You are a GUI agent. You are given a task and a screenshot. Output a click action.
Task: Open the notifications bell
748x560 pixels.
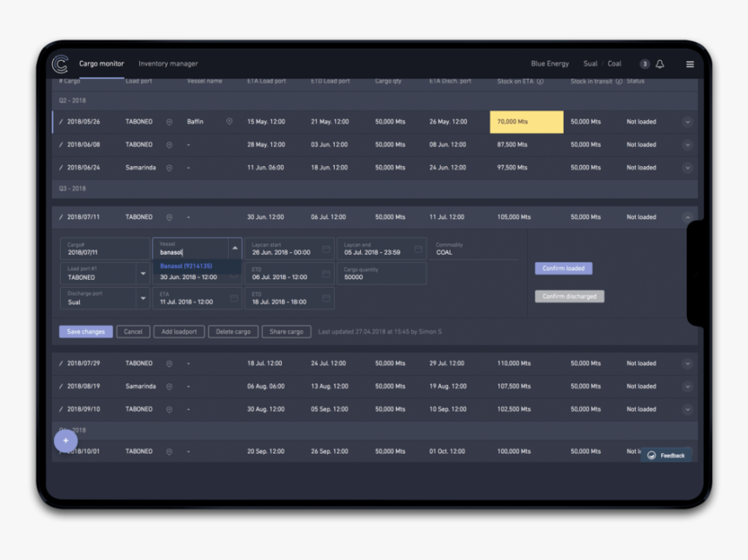point(660,63)
